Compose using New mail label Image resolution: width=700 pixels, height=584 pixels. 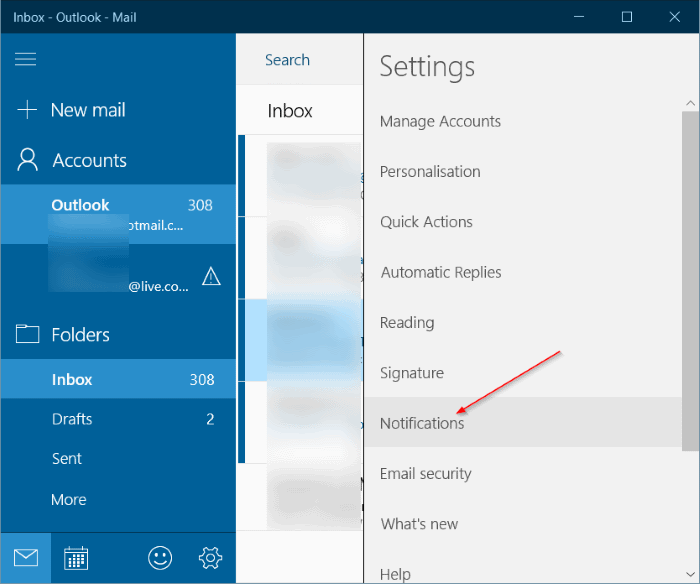(88, 110)
